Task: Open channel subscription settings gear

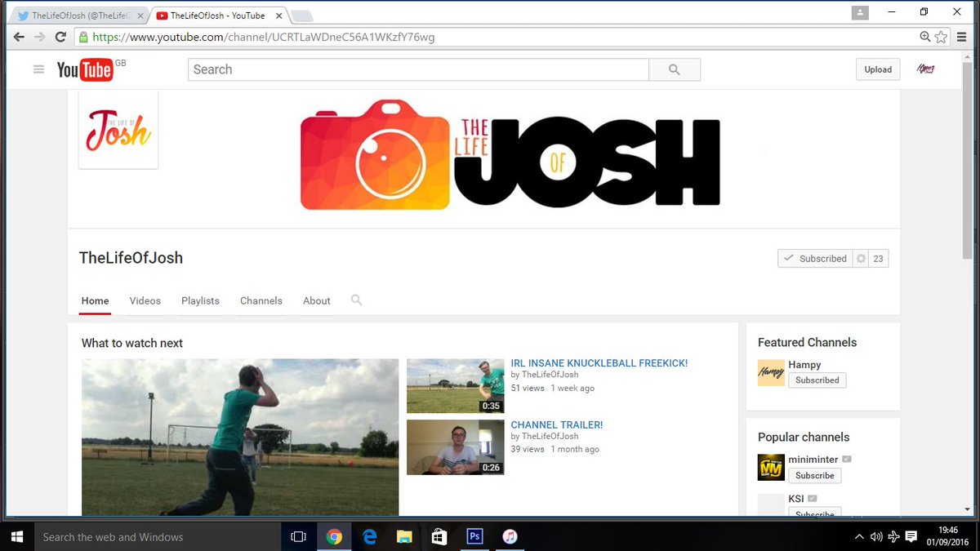Action: click(859, 257)
